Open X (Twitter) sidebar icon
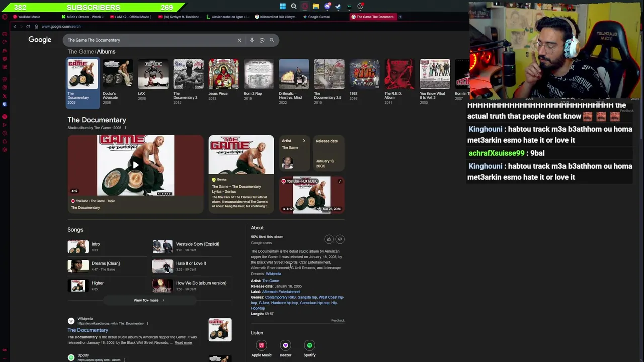644x362 pixels. click(5, 96)
